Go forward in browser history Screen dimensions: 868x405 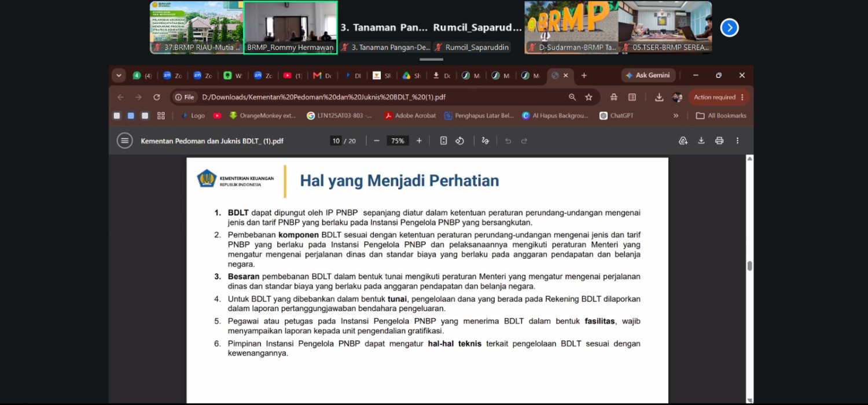138,97
